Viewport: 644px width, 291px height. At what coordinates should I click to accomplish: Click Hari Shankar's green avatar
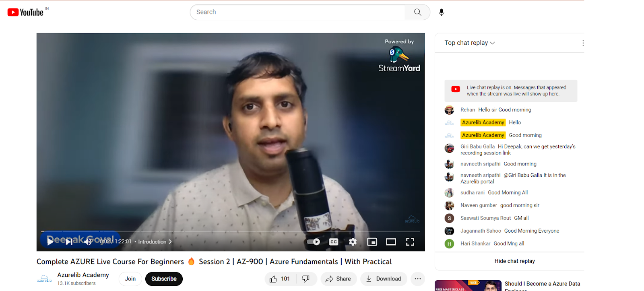(449, 244)
